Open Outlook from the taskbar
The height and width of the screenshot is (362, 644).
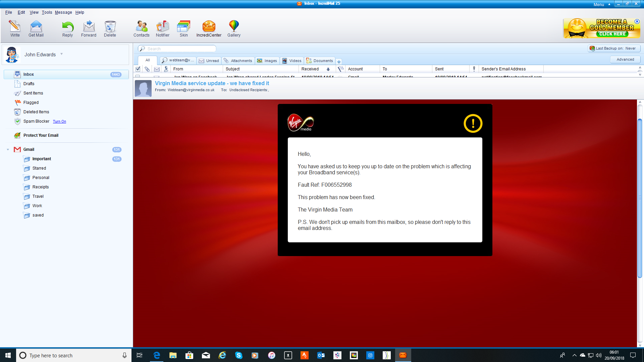pos(321,355)
